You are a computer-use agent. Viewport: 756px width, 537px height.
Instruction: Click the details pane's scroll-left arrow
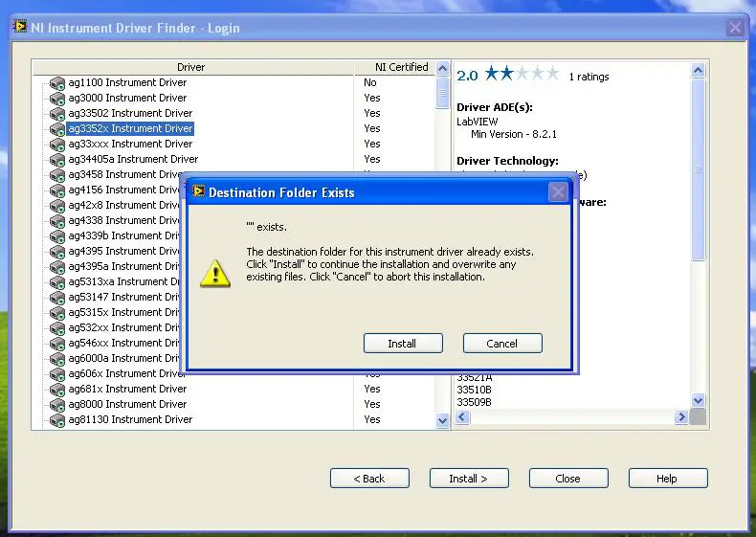(462, 416)
